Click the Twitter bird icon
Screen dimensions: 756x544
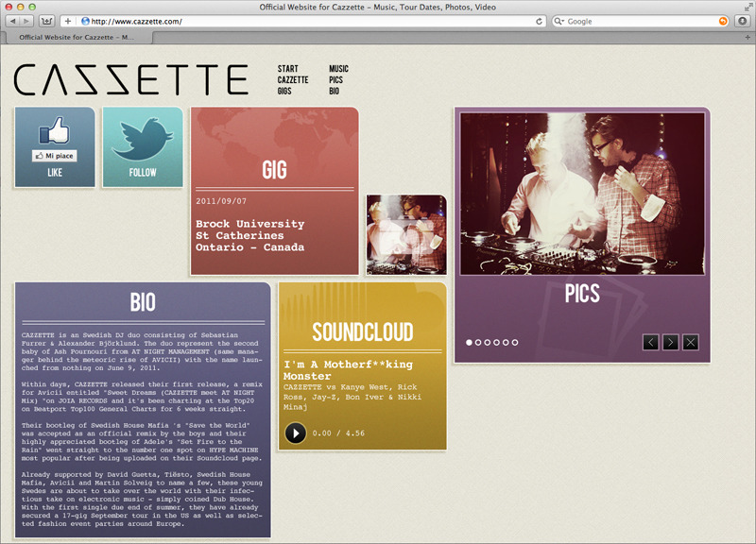pos(143,140)
